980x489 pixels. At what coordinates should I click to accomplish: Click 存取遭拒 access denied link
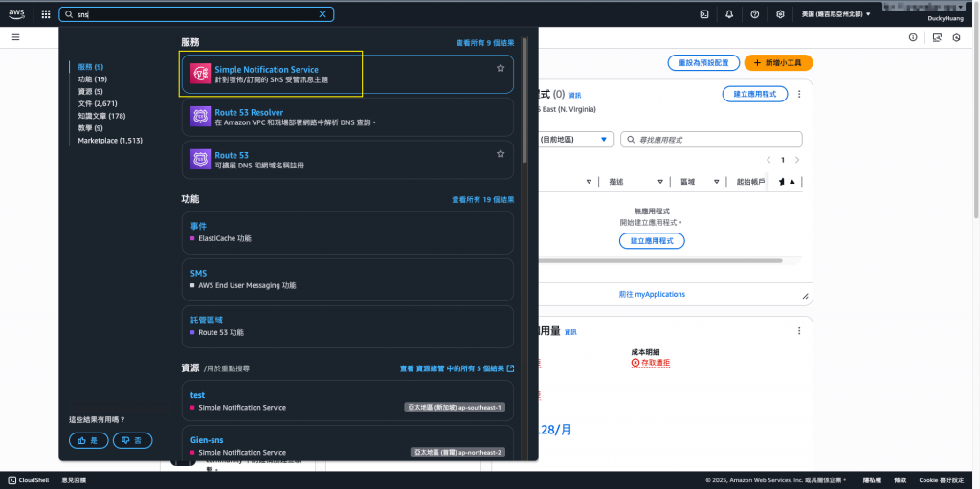[651, 363]
